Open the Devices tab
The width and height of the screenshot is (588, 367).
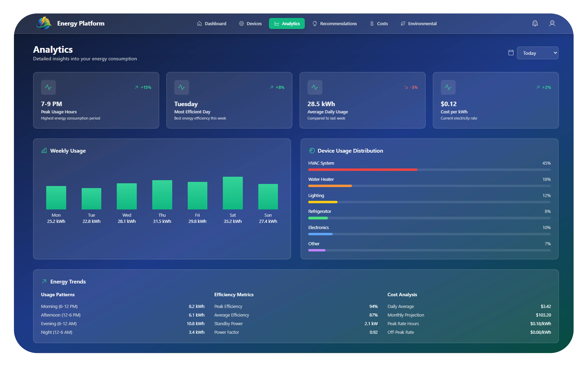click(250, 24)
